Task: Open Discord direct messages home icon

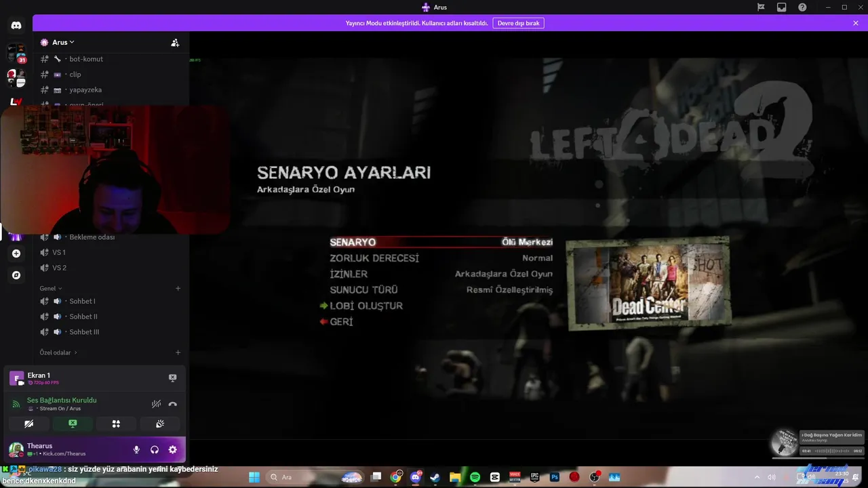Action: coord(16,26)
